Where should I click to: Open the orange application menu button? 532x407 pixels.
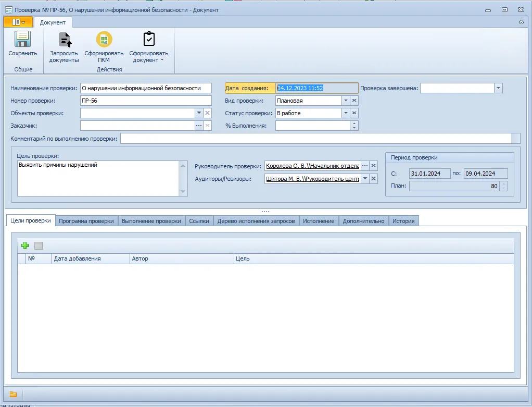(x=18, y=22)
